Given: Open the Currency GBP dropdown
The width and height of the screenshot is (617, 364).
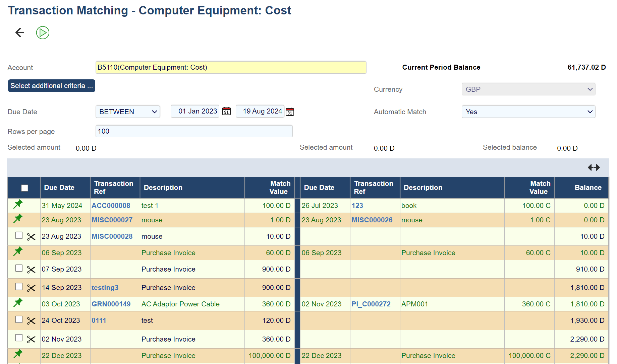Looking at the screenshot, I should pos(528,89).
